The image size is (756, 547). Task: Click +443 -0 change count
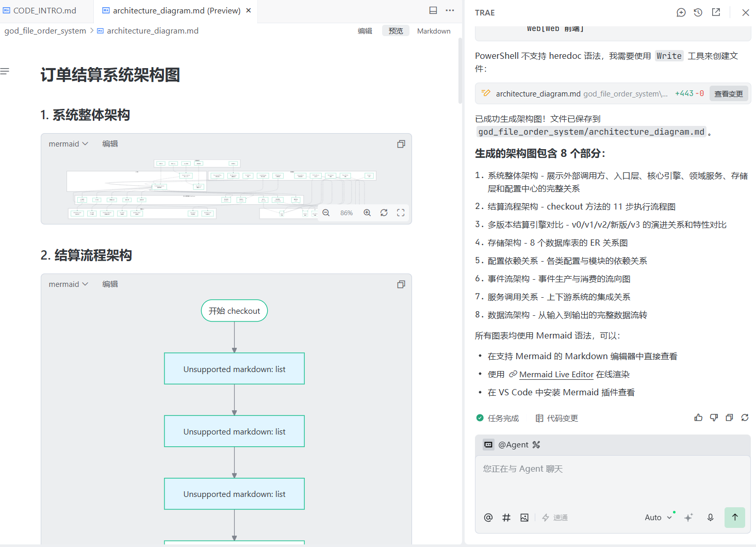[689, 93]
